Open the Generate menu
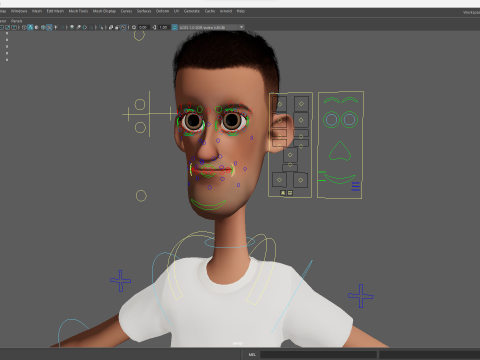The width and height of the screenshot is (480, 360). 192,11
